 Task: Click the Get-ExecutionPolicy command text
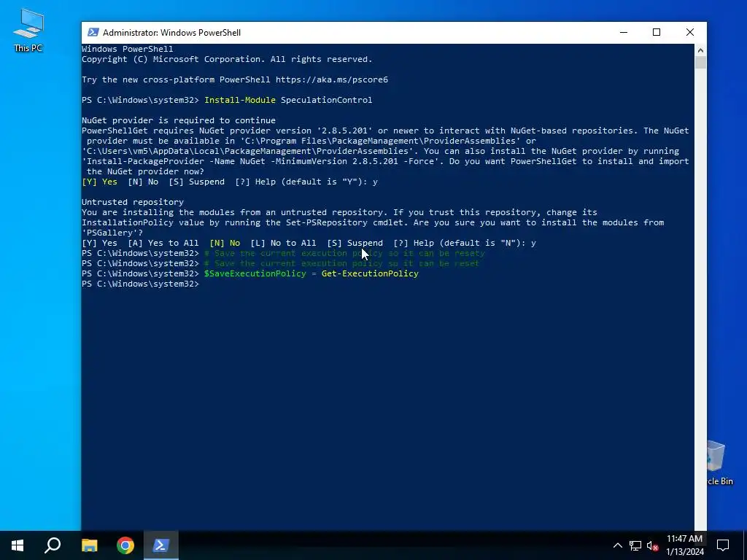(x=370, y=274)
